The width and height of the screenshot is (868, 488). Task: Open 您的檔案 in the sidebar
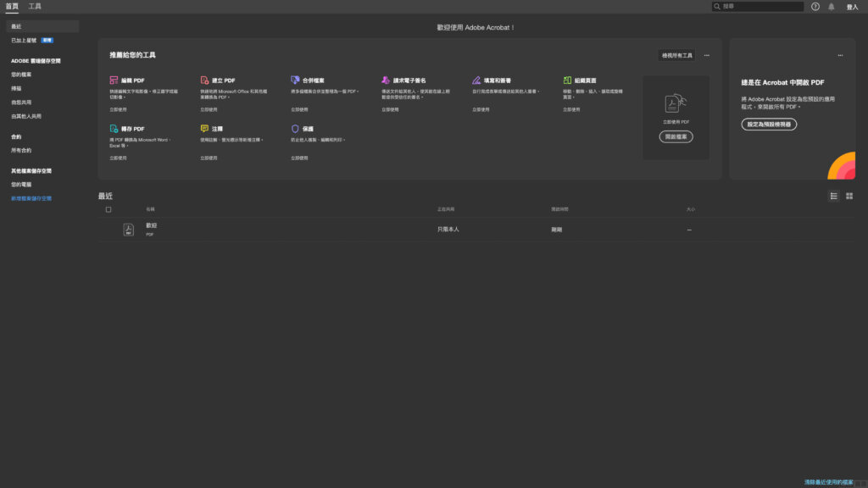[21, 75]
